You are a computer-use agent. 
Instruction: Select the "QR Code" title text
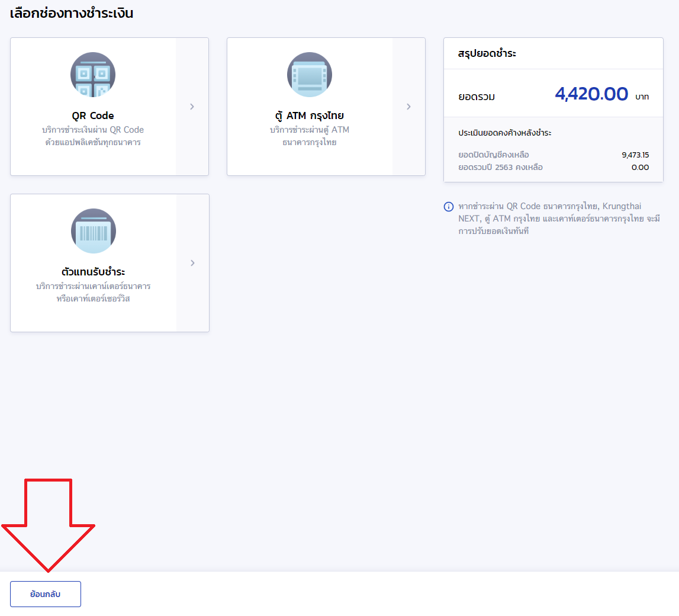point(93,115)
